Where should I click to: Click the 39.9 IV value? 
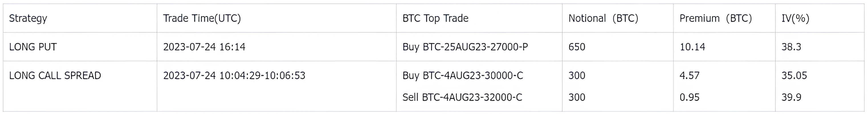point(791,97)
